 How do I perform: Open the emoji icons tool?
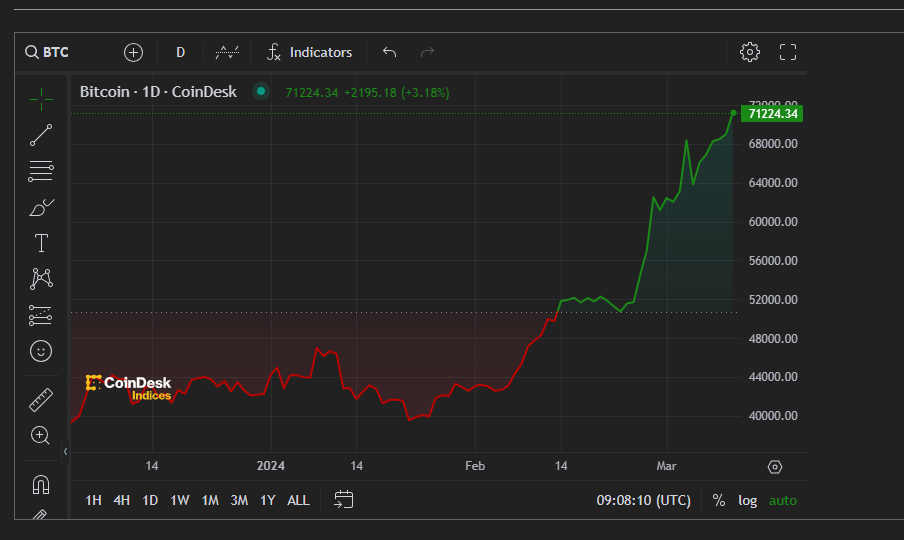coord(41,351)
